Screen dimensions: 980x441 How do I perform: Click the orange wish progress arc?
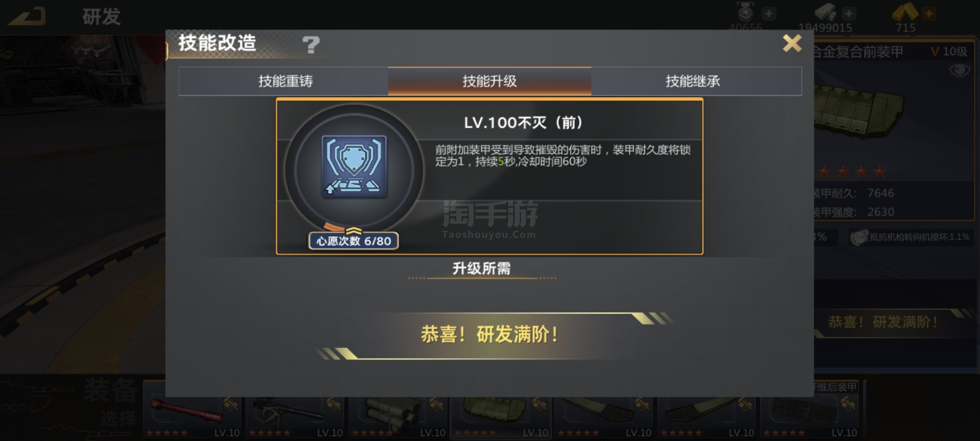[334, 227]
